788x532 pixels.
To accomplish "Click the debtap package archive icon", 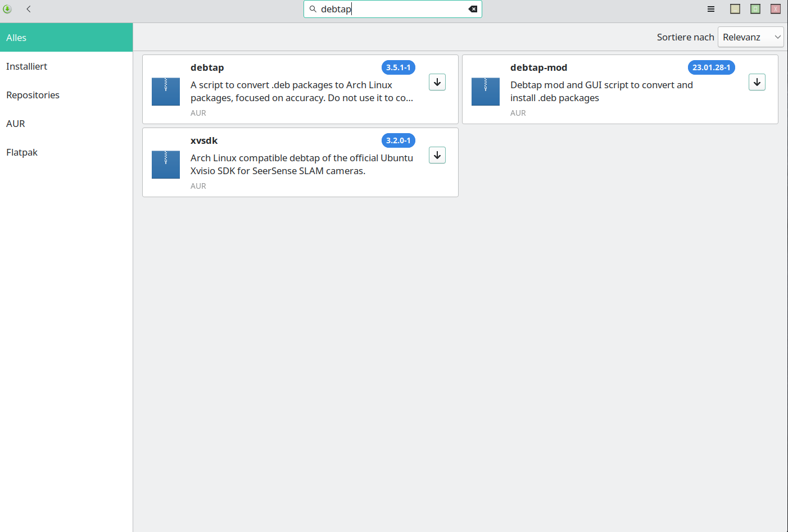I will [x=166, y=92].
